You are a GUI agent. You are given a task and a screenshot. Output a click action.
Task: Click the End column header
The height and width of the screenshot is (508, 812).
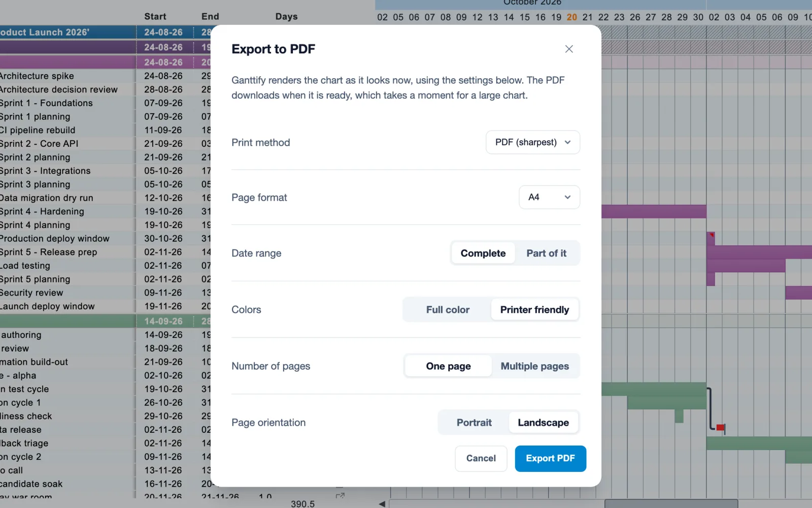pyautogui.click(x=210, y=16)
